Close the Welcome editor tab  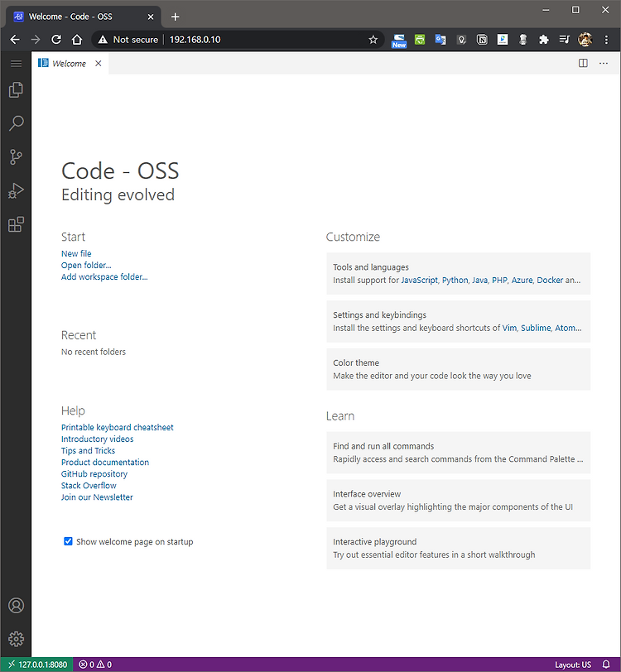(99, 64)
